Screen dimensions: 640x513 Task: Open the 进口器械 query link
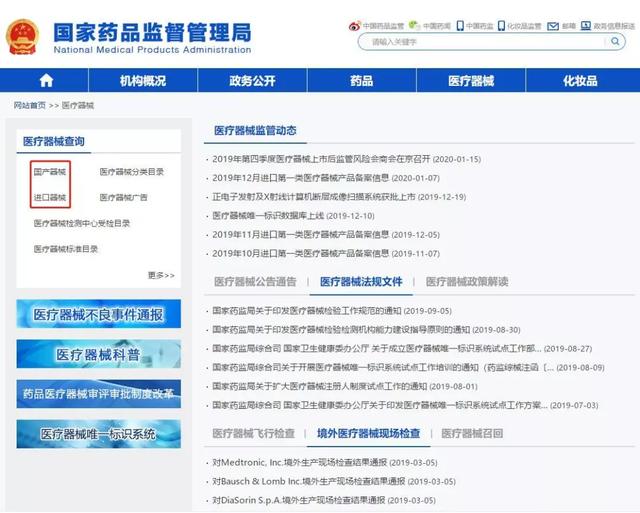tap(49, 198)
